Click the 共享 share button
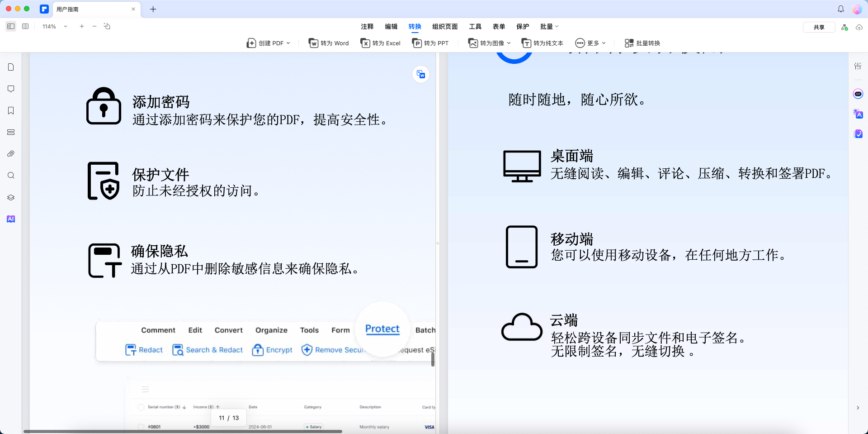The height and width of the screenshot is (434, 868). 819,27
